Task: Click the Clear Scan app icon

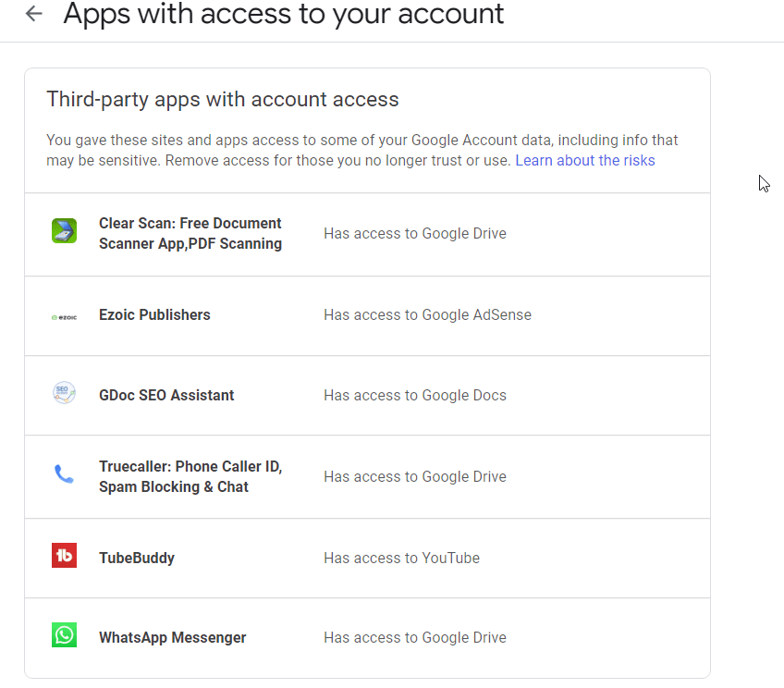Action: (64, 230)
